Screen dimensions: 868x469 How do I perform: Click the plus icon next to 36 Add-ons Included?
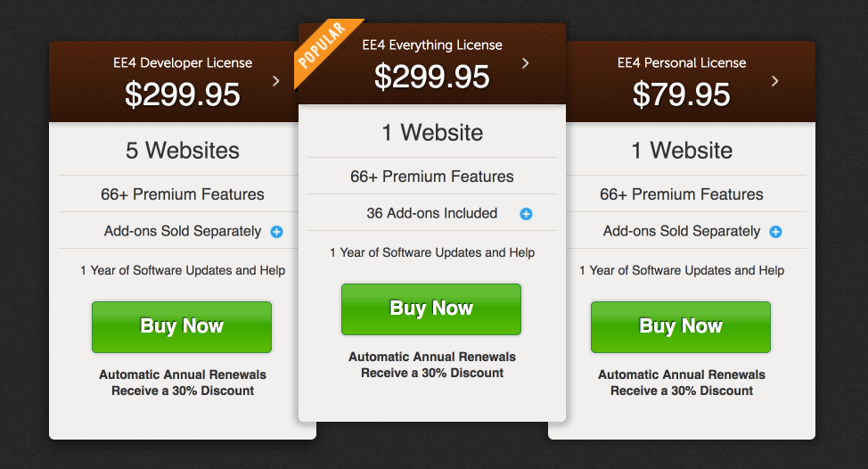pyautogui.click(x=527, y=214)
